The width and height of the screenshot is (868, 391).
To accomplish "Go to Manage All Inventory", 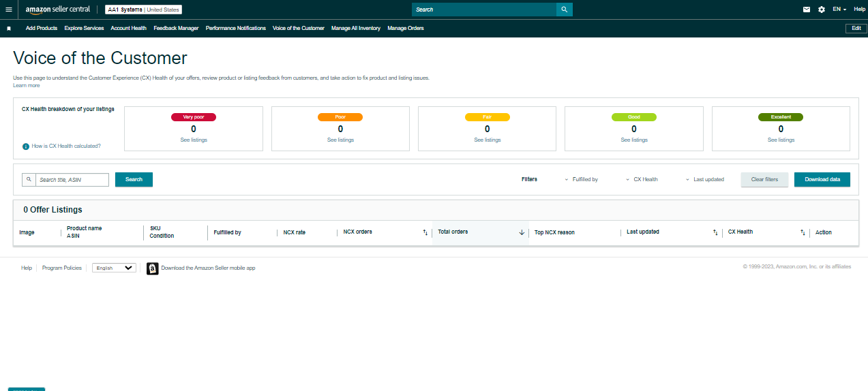I will [x=356, y=29].
